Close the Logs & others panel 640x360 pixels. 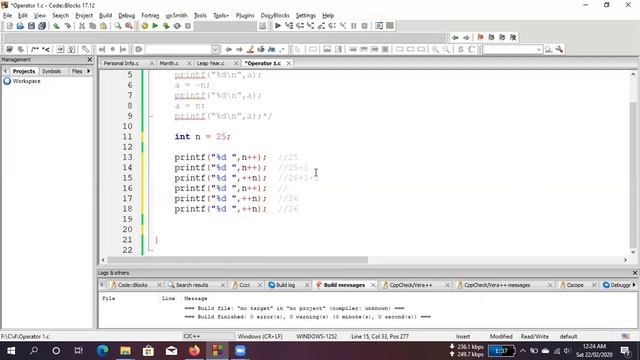pyautogui.click(x=635, y=273)
